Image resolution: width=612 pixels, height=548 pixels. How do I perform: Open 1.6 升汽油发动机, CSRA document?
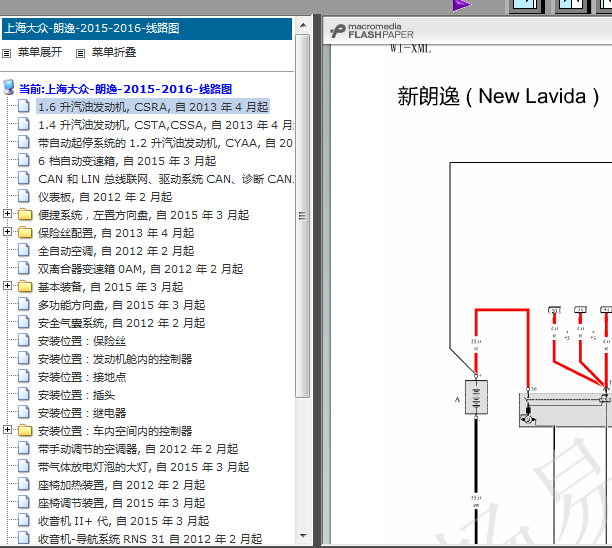(x=153, y=107)
